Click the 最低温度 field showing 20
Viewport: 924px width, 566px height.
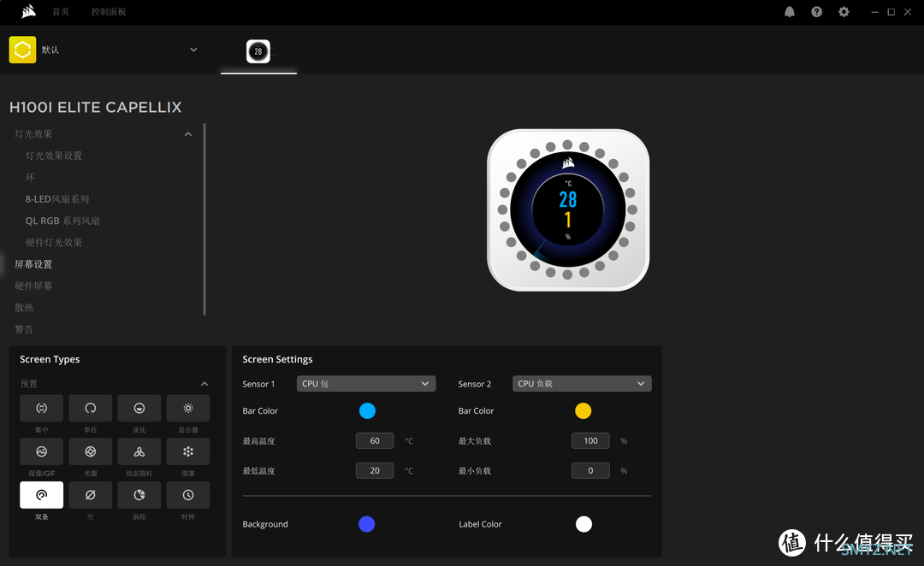[375, 470]
